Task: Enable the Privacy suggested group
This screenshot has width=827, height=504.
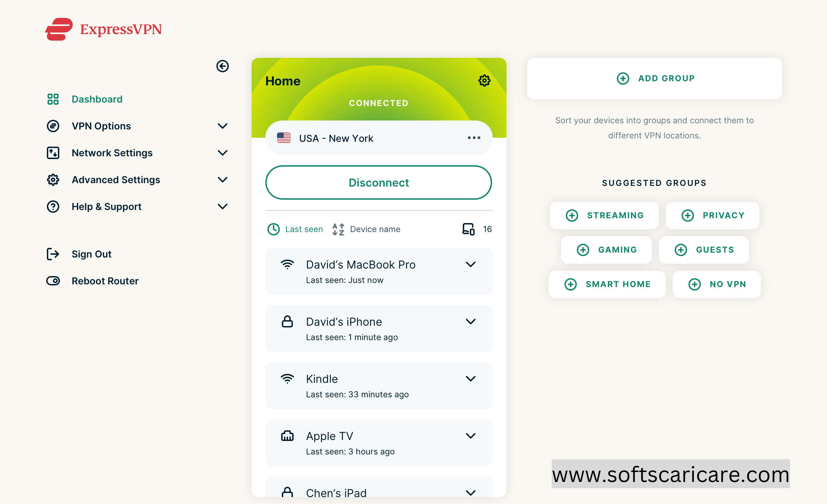Action: tap(713, 214)
